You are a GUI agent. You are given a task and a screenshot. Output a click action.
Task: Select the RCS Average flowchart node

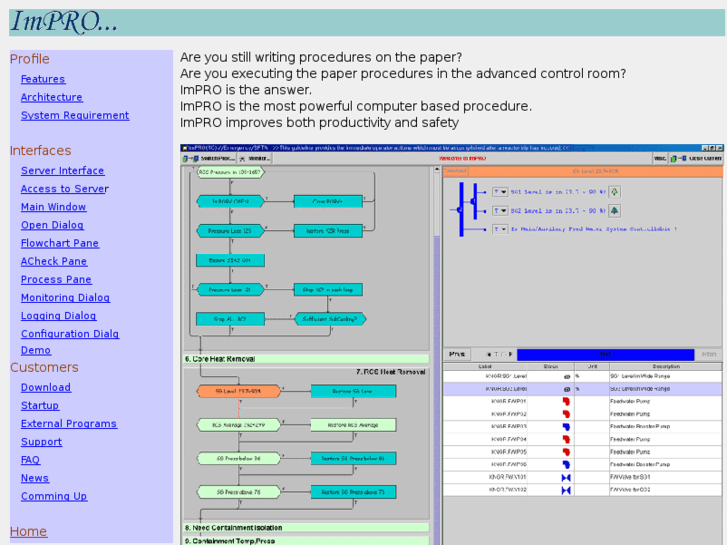click(239, 425)
